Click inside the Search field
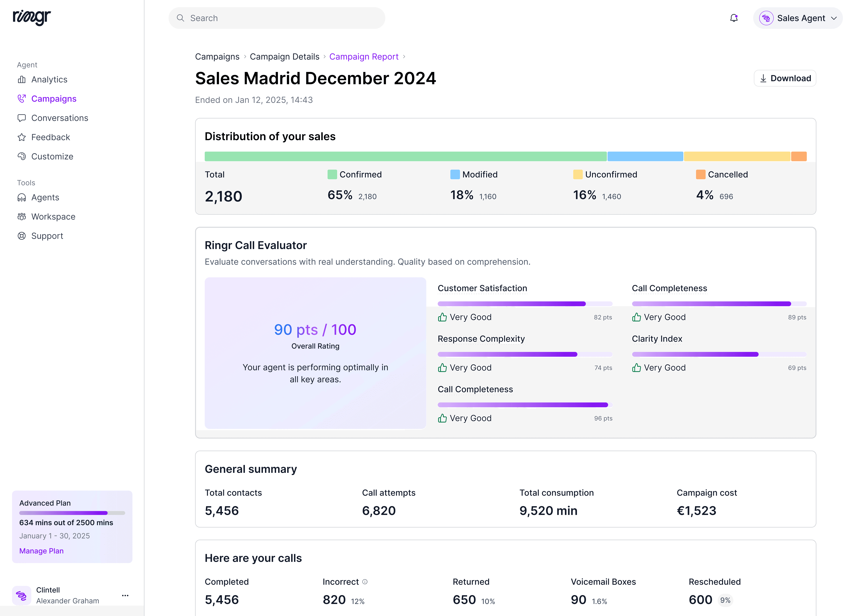 (277, 18)
